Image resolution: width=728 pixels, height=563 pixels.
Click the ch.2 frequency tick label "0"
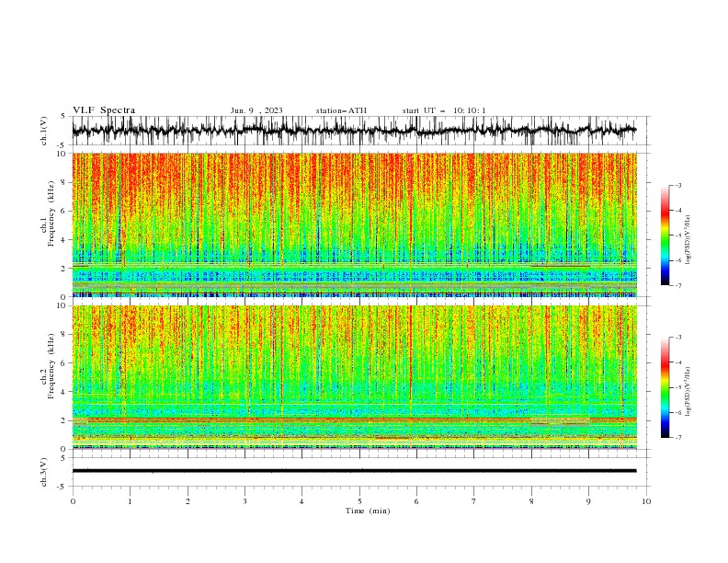coord(64,449)
